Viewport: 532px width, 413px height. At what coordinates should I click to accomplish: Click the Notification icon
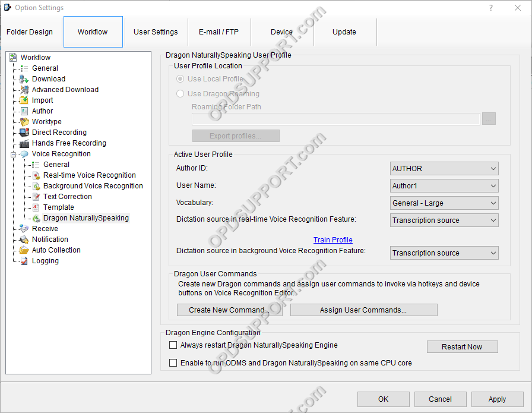coord(24,239)
